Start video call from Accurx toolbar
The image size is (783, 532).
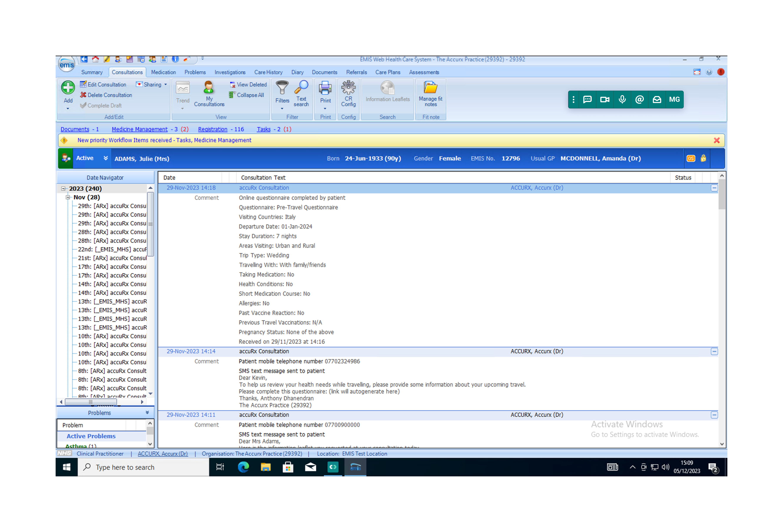point(604,99)
